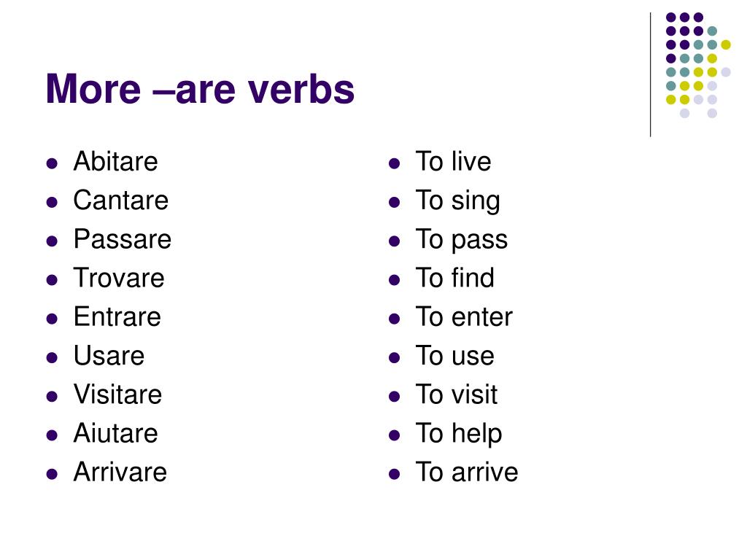Click the word Usare

[109, 356]
